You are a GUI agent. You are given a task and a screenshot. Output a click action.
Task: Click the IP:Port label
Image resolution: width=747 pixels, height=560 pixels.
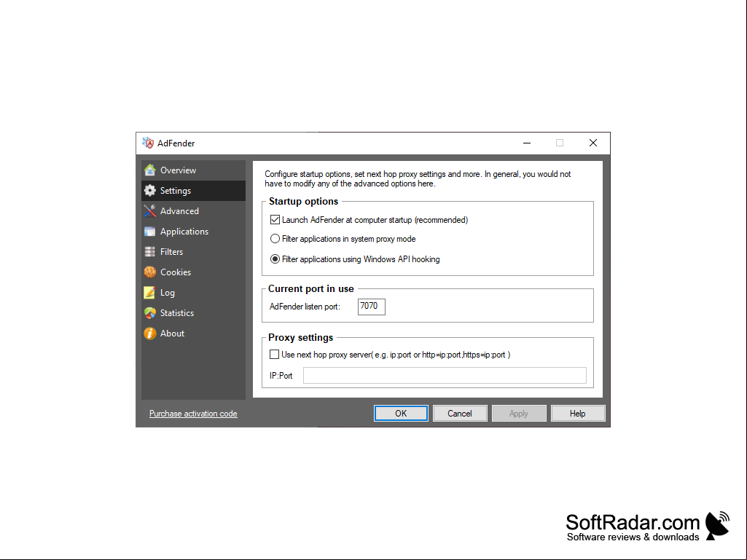click(281, 376)
